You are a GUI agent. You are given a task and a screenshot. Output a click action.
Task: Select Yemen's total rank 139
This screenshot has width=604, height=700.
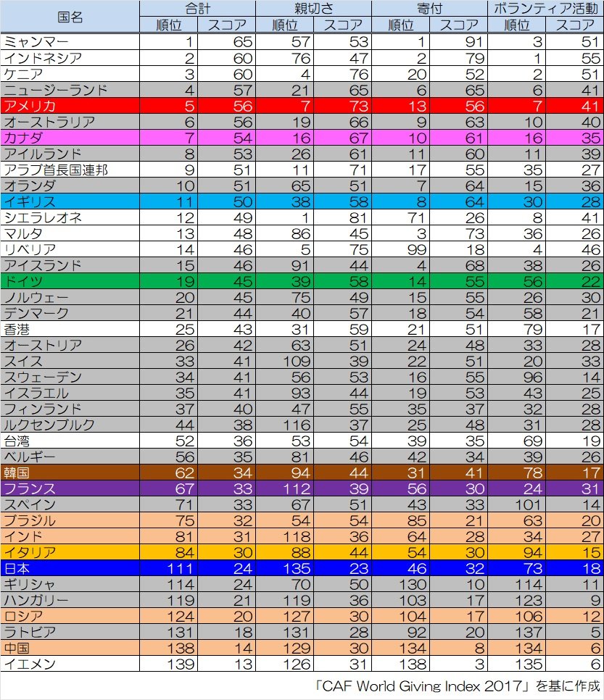tap(181, 664)
